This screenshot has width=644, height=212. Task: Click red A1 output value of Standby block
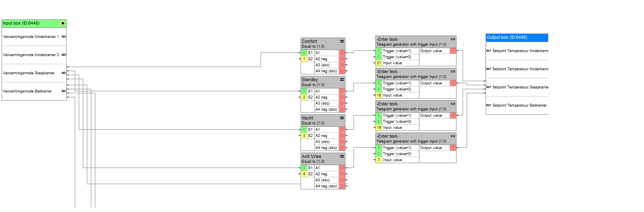[342, 91]
